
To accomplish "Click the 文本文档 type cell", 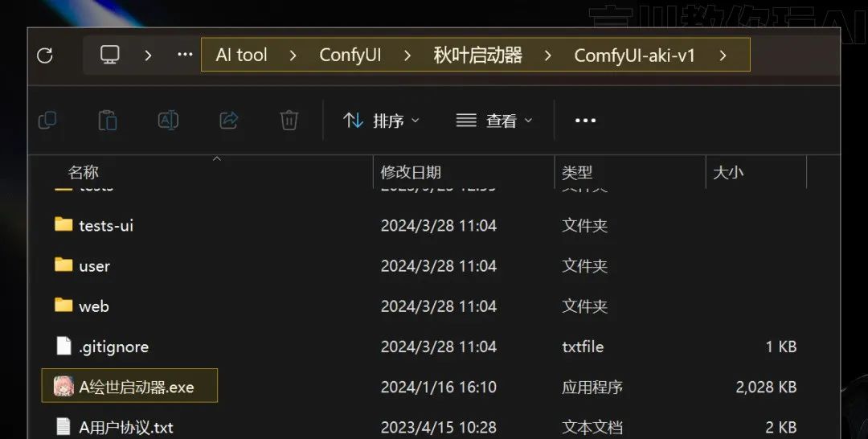I will (592, 428).
